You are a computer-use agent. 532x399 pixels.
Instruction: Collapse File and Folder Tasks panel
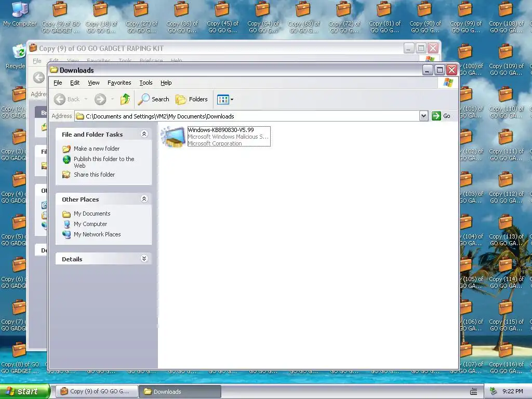coord(144,134)
